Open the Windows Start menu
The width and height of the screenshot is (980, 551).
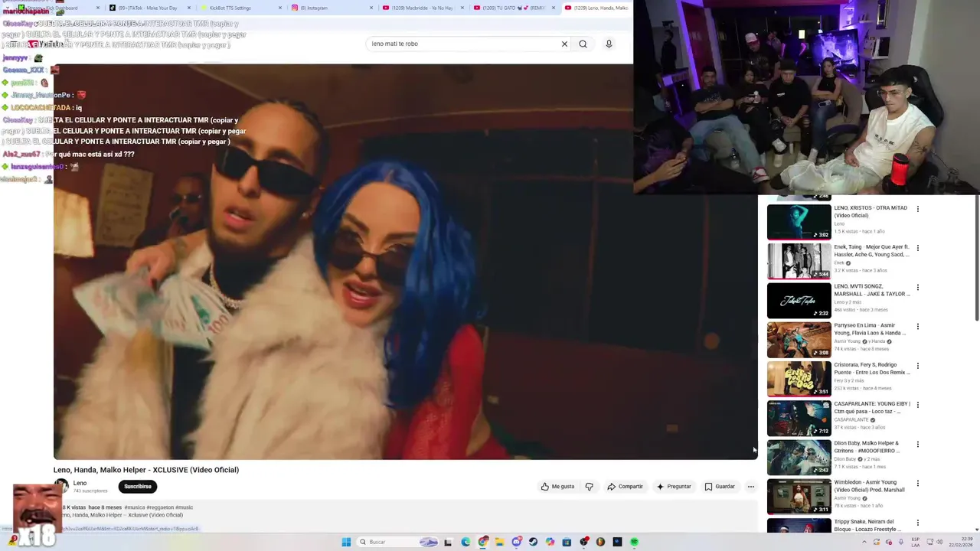pos(346,542)
